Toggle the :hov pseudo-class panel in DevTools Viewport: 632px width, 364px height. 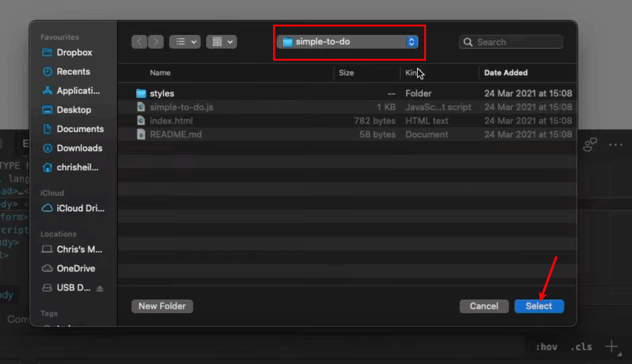[x=546, y=347]
